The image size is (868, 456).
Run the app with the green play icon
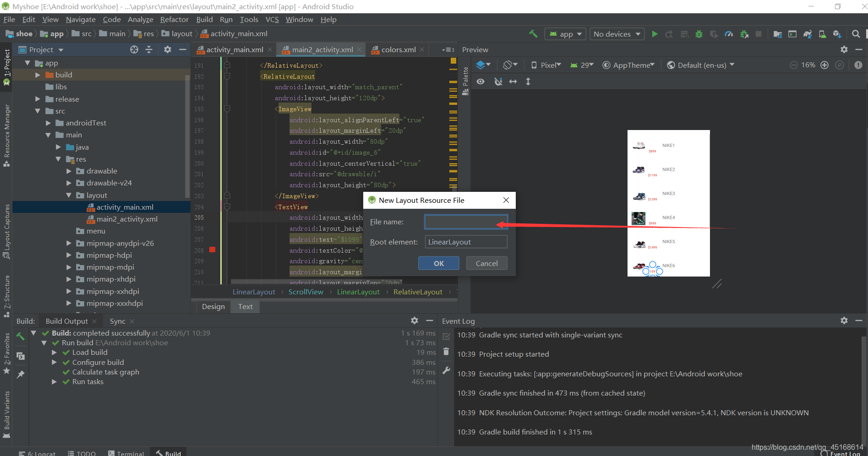click(655, 33)
